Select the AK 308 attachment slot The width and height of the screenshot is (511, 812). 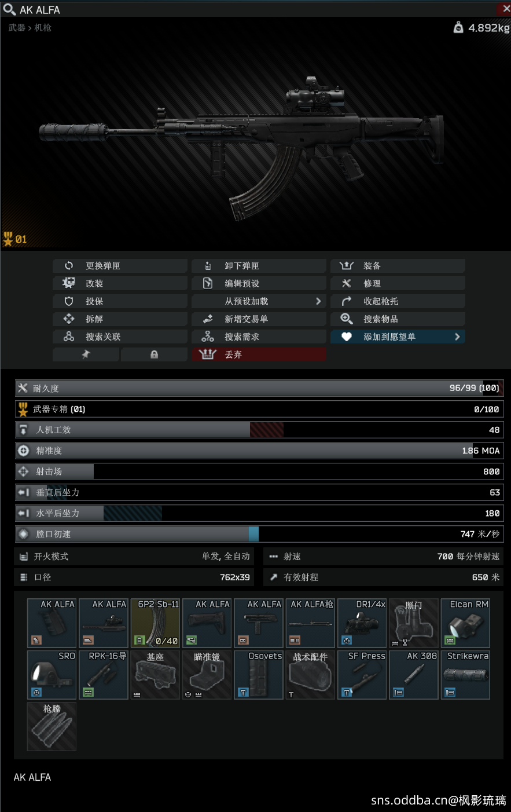pos(414,675)
